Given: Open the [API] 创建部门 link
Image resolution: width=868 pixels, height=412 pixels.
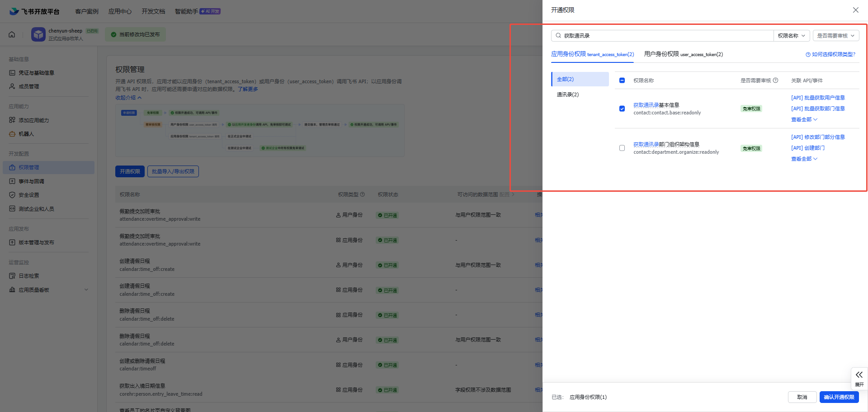Looking at the screenshot, I should coord(808,148).
